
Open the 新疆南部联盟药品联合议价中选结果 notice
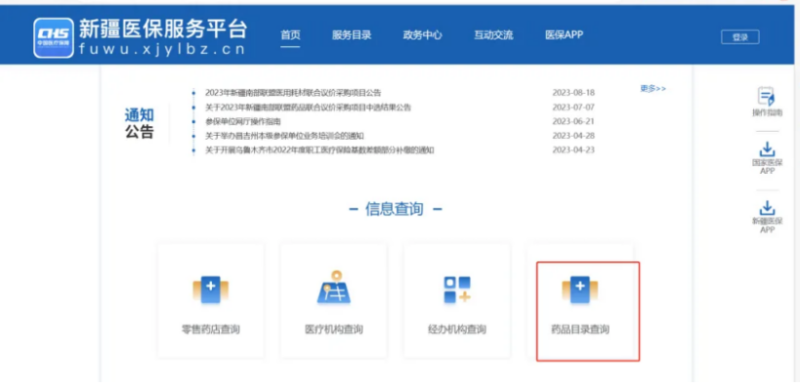point(308,107)
